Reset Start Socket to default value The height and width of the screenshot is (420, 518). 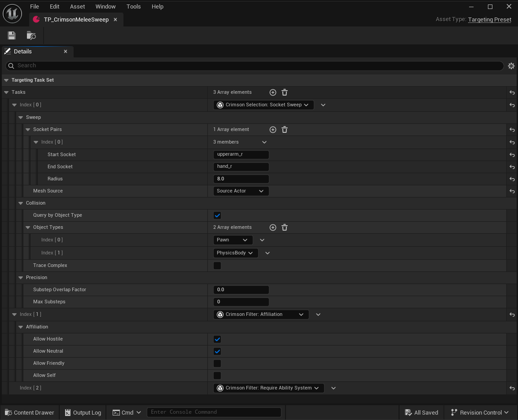pyautogui.click(x=512, y=154)
